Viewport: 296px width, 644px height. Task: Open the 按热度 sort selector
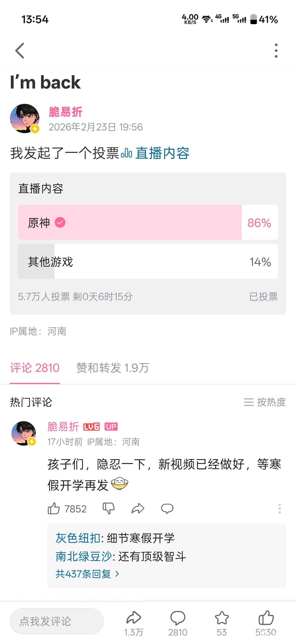[265, 402]
